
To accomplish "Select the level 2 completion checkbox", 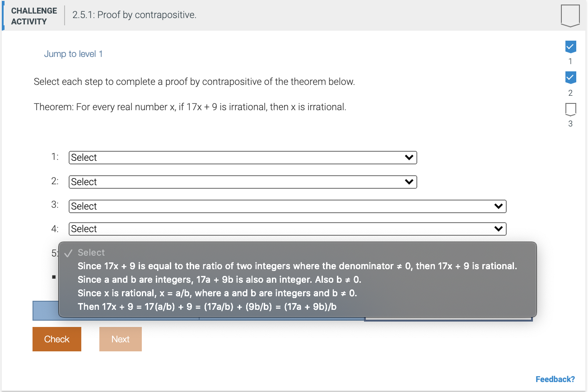I will (x=570, y=78).
